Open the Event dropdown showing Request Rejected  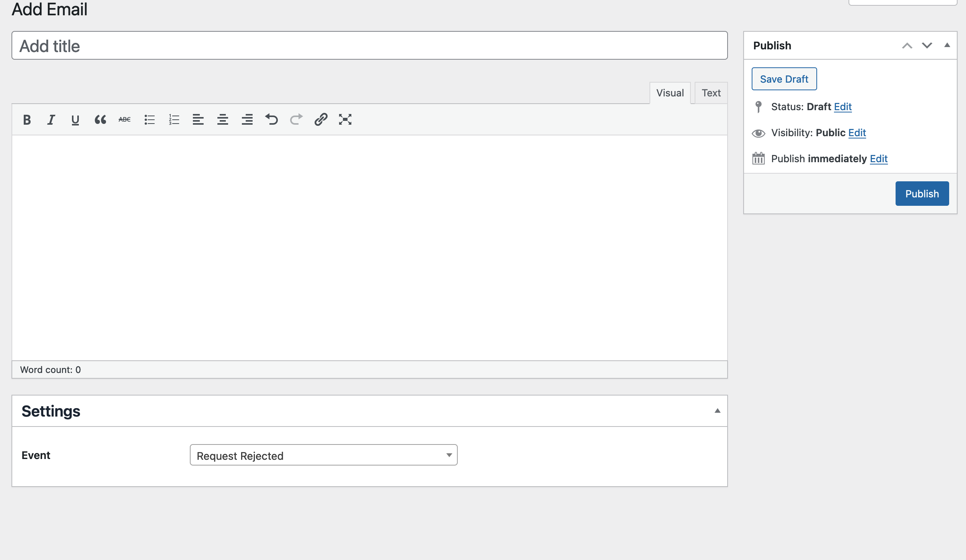[x=323, y=455]
